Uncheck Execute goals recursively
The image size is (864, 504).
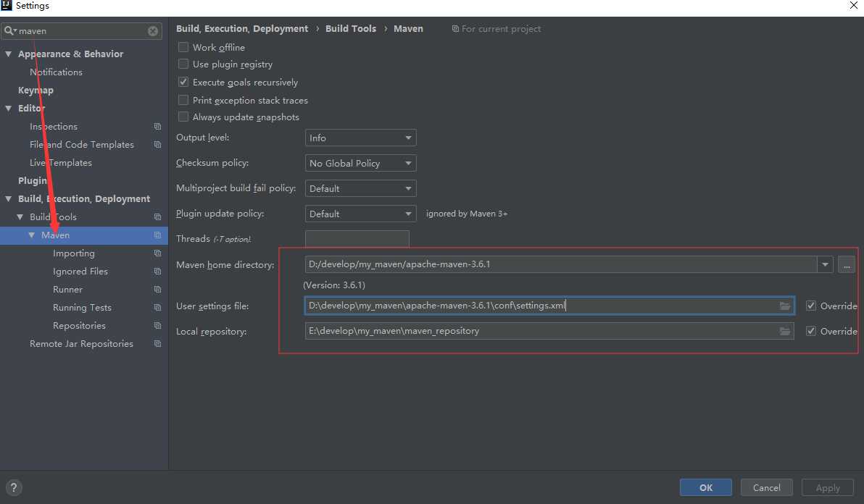coord(183,82)
